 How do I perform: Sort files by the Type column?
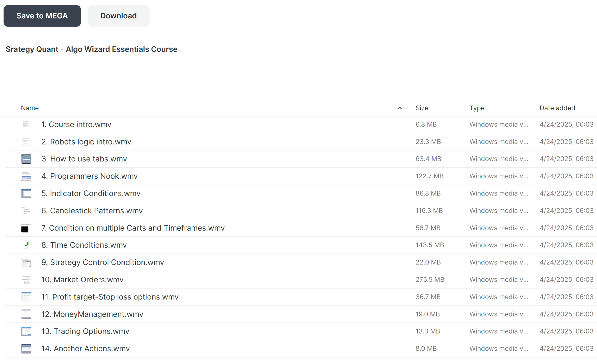click(x=477, y=108)
